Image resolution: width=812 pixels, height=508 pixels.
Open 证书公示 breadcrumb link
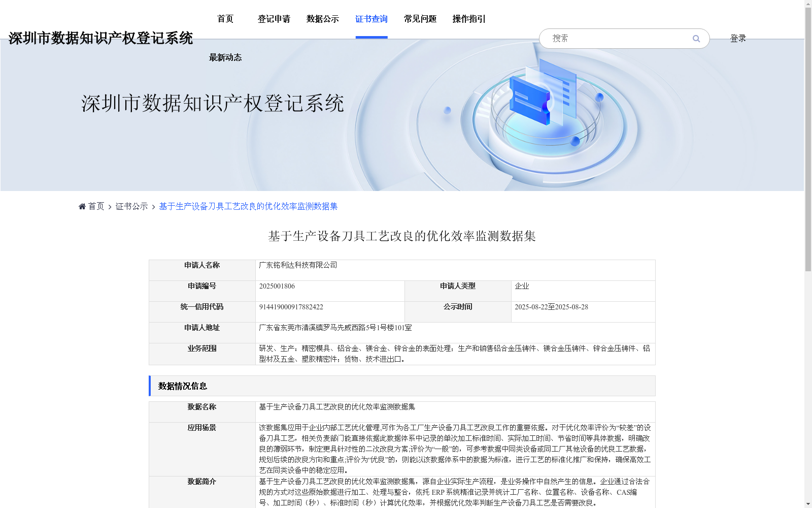(131, 206)
